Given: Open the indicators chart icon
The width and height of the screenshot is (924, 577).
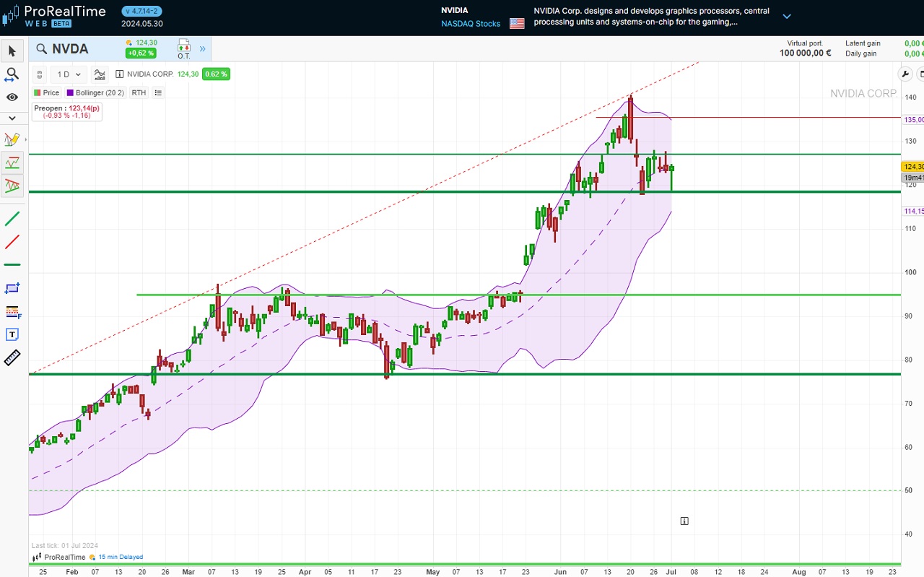Looking at the screenshot, I should pyautogui.click(x=100, y=74).
